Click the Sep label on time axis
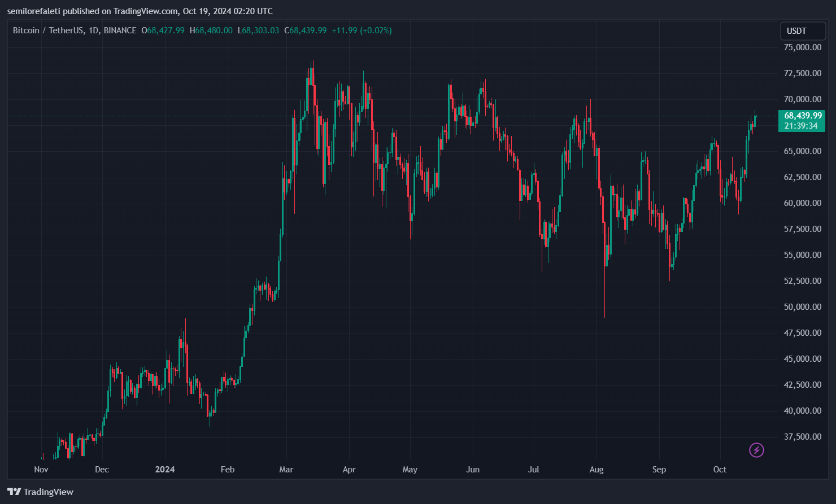Viewport: 836px width, 504px height. [x=659, y=470]
